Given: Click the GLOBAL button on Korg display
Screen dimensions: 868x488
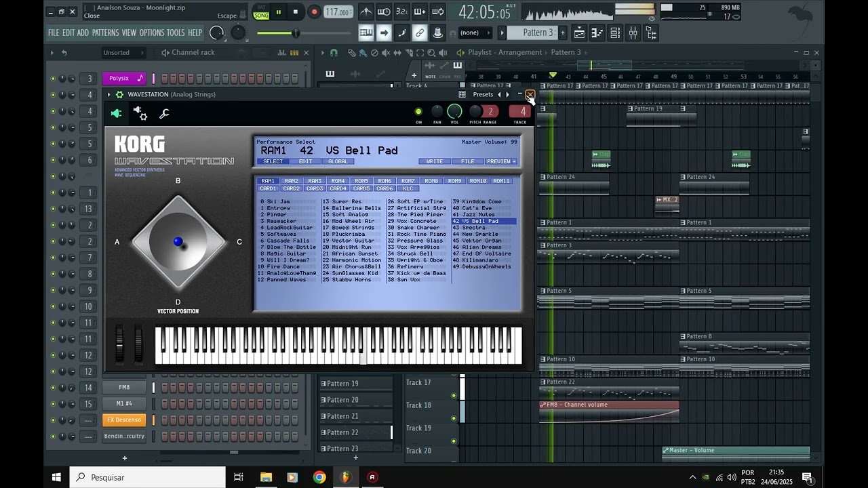Looking at the screenshot, I should point(338,161).
